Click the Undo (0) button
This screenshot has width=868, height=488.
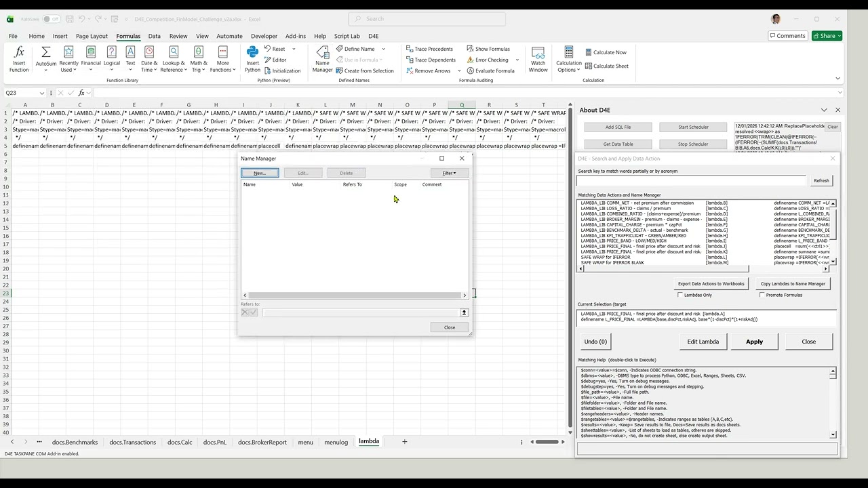click(x=595, y=342)
